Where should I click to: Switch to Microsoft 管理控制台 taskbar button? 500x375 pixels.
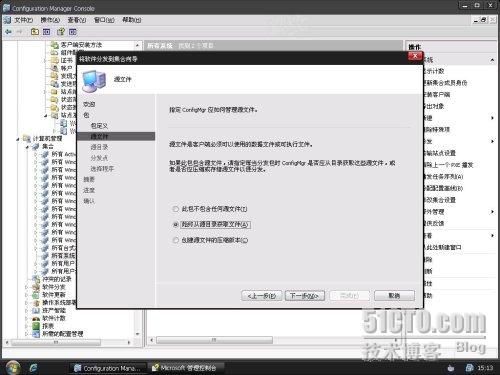pyautogui.click(x=186, y=368)
